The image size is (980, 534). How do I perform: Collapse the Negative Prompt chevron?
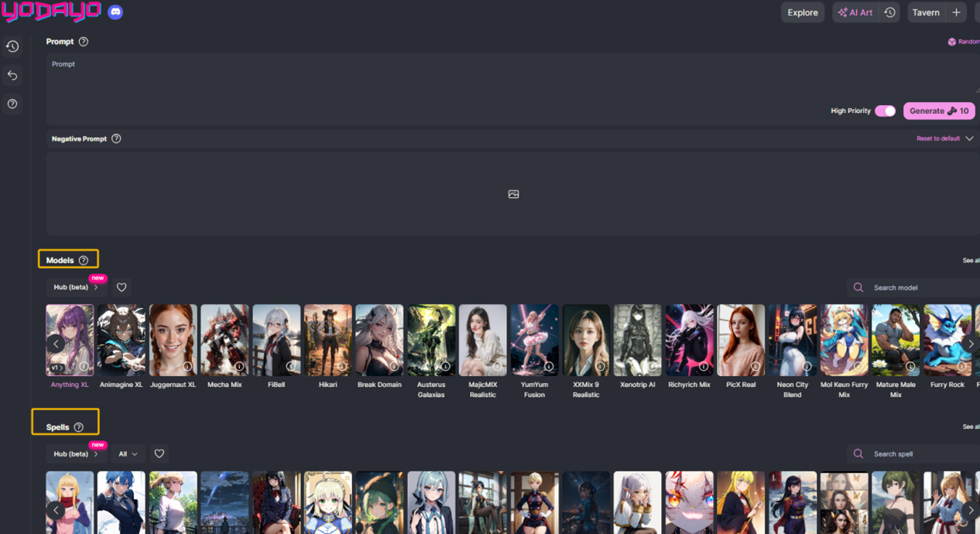coord(969,139)
